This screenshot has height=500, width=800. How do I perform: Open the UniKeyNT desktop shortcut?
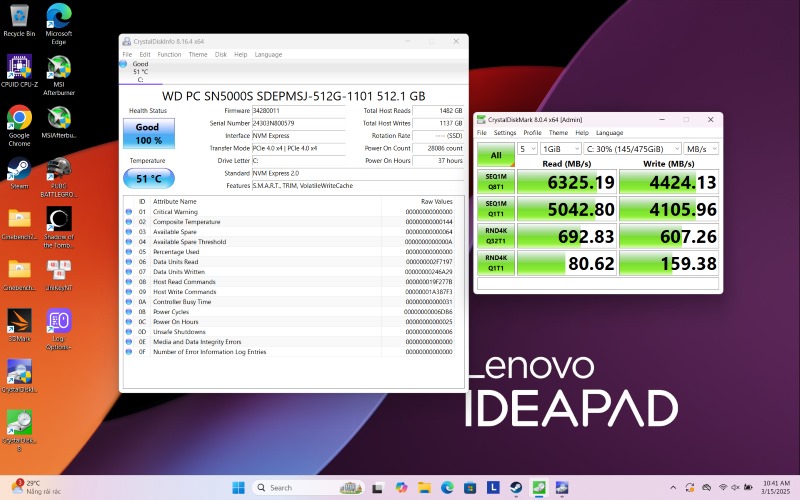[59, 274]
